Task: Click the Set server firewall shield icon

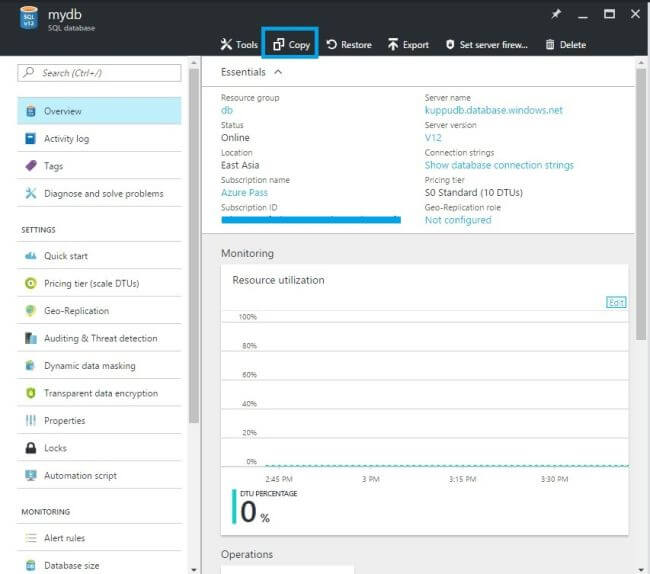Action: tap(450, 44)
